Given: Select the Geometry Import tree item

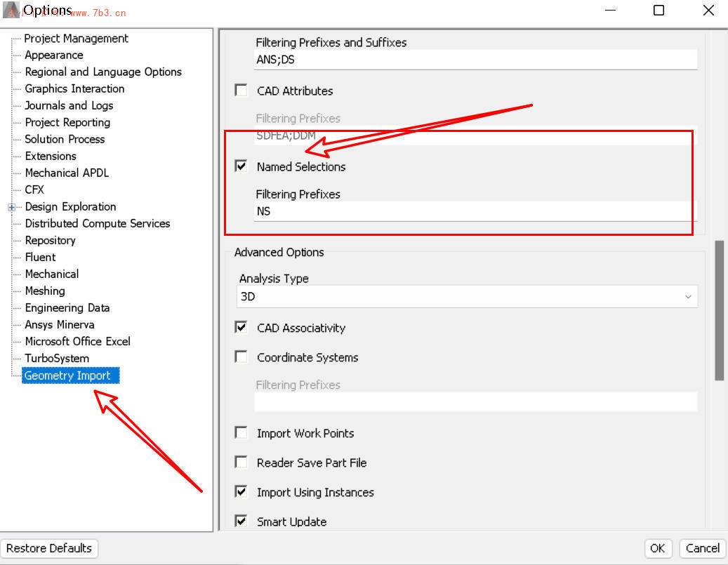Looking at the screenshot, I should click(x=67, y=375).
